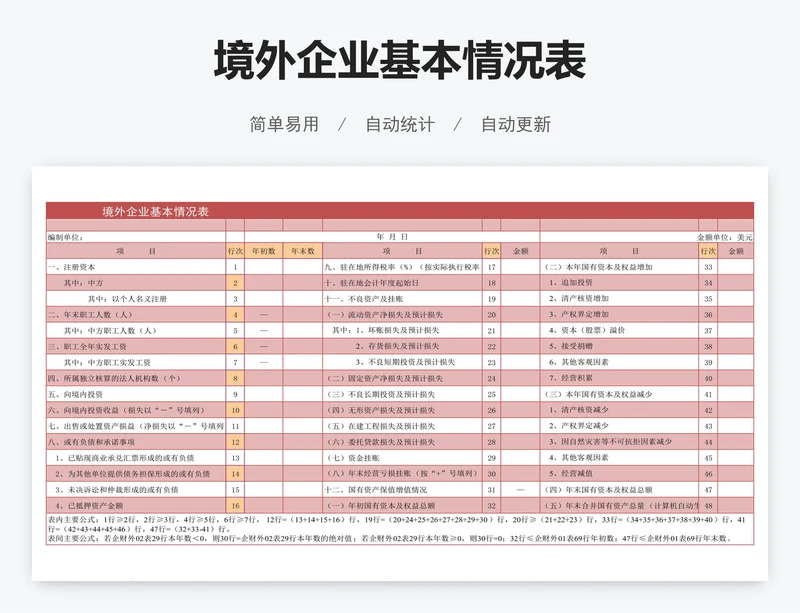
Task: Click '（六）委托贷款损失及预计损失'
Action: click(402, 442)
